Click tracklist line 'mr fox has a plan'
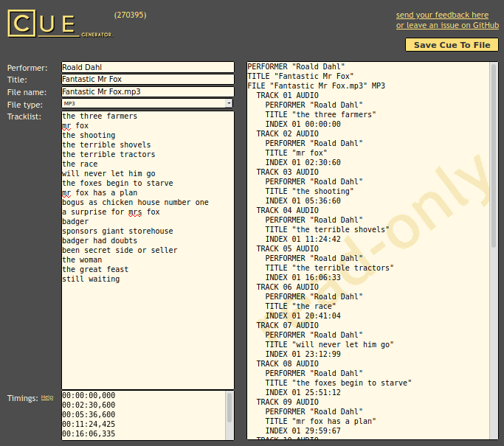504x446 pixels. [100, 193]
